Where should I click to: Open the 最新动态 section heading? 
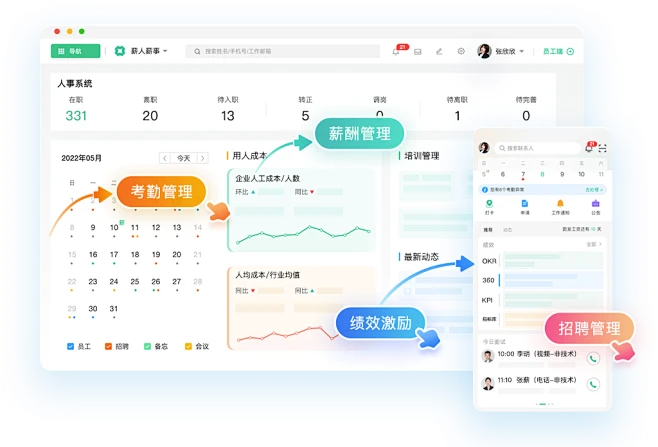click(421, 257)
